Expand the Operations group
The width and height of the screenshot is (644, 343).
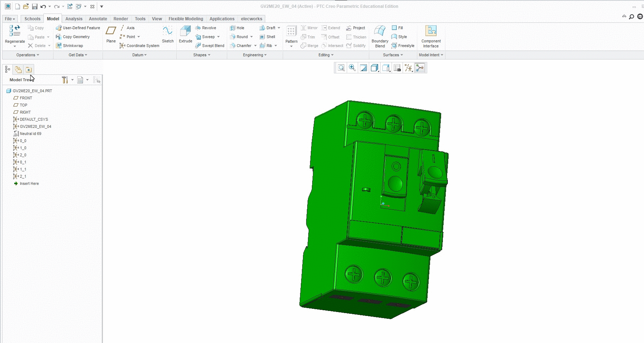28,55
